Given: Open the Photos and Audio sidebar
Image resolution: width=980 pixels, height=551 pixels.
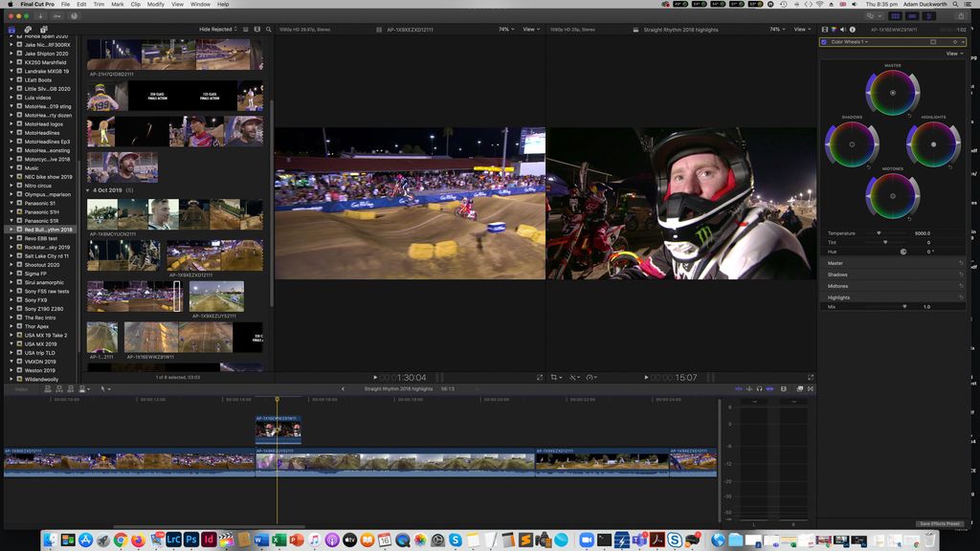Looking at the screenshot, I should (27, 30).
